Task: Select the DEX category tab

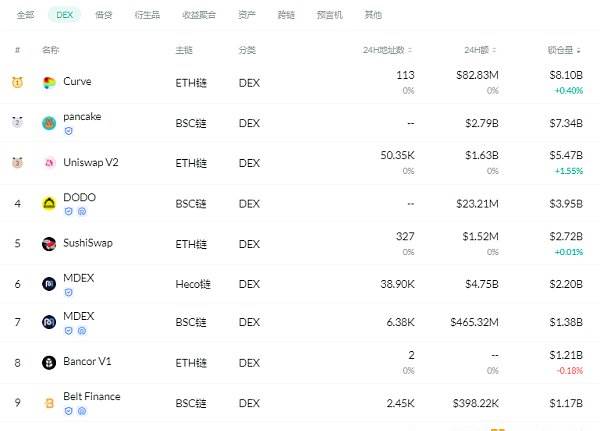Action: 64,15
